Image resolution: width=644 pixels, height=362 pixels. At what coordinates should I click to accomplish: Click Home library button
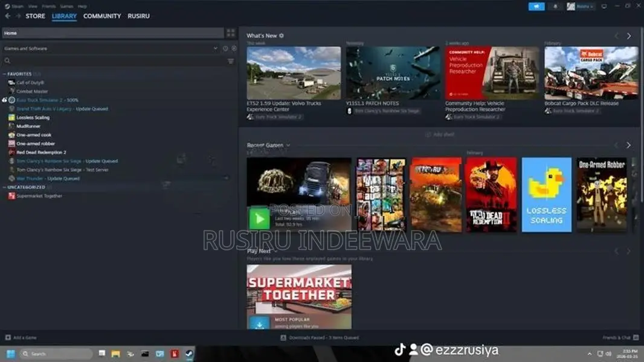tap(113, 33)
